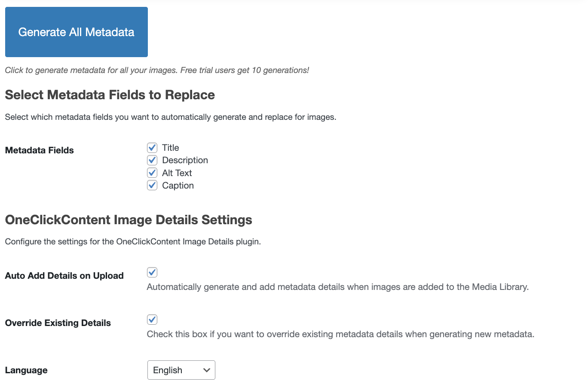Untick the Caption metadata checkbox

(x=152, y=185)
